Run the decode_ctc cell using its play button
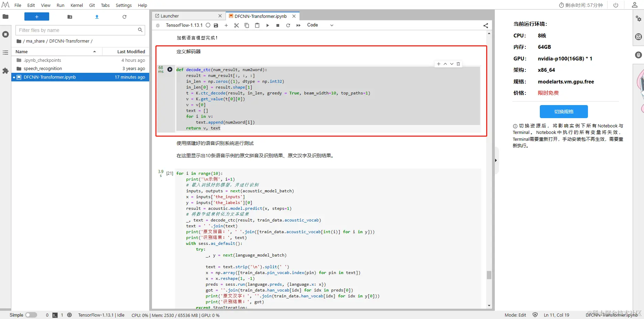Screen dimensions: 644x319 [x=170, y=69]
